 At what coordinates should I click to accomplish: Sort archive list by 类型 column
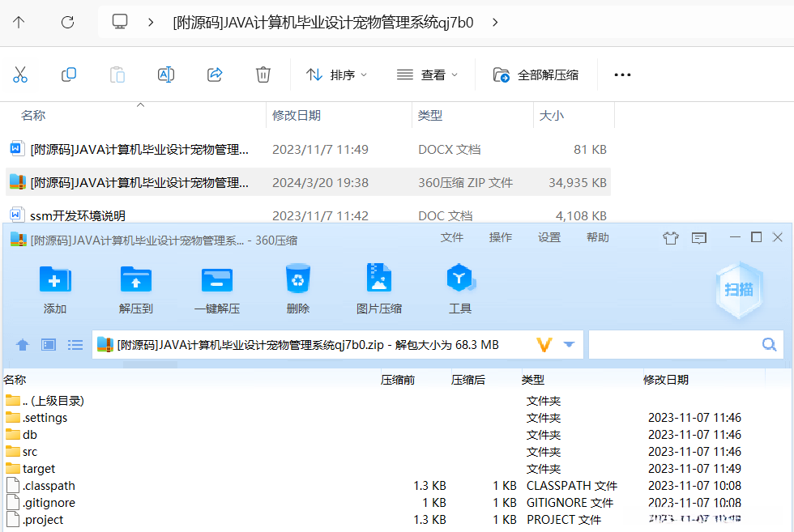click(x=533, y=380)
